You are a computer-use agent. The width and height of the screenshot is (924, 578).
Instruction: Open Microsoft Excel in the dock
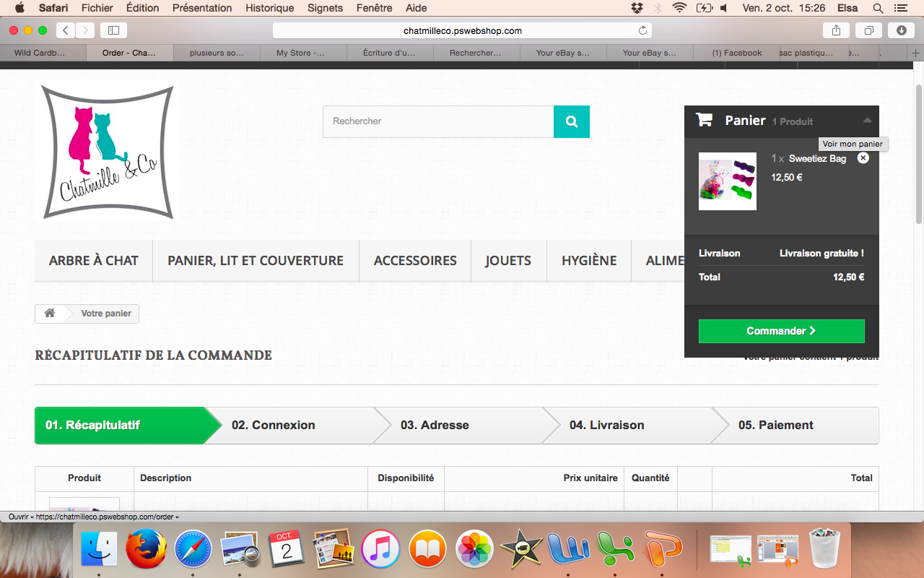pyautogui.click(x=615, y=549)
